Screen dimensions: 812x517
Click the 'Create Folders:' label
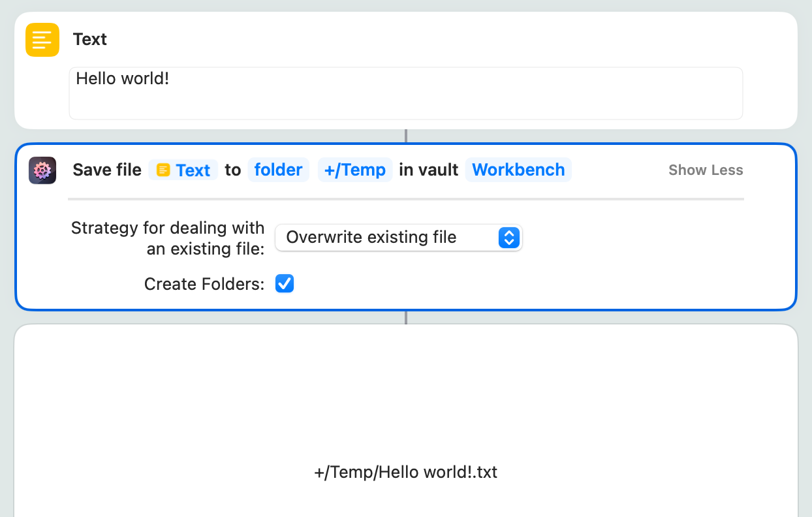(x=204, y=284)
